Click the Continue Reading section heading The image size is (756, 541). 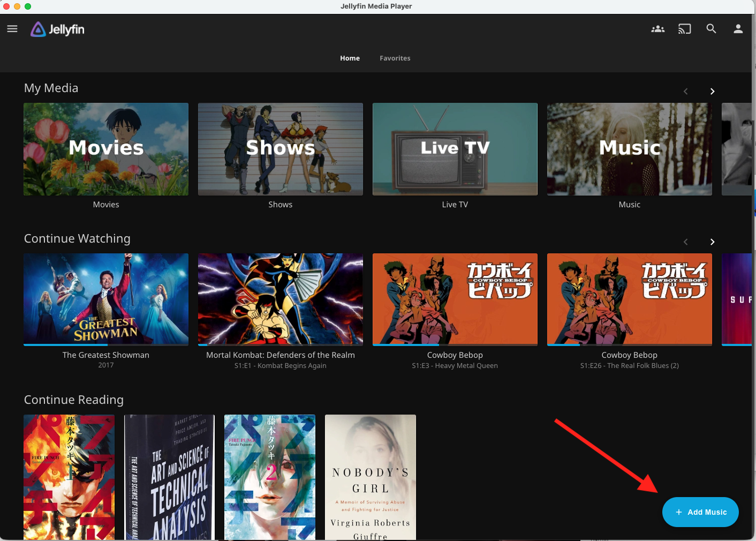tap(74, 400)
